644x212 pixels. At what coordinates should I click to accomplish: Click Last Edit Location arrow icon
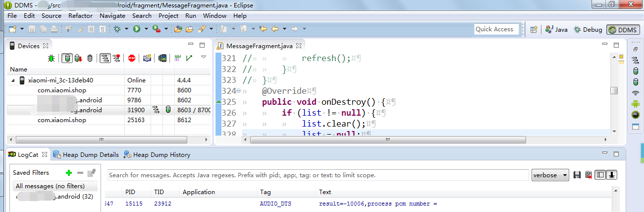pos(264,29)
